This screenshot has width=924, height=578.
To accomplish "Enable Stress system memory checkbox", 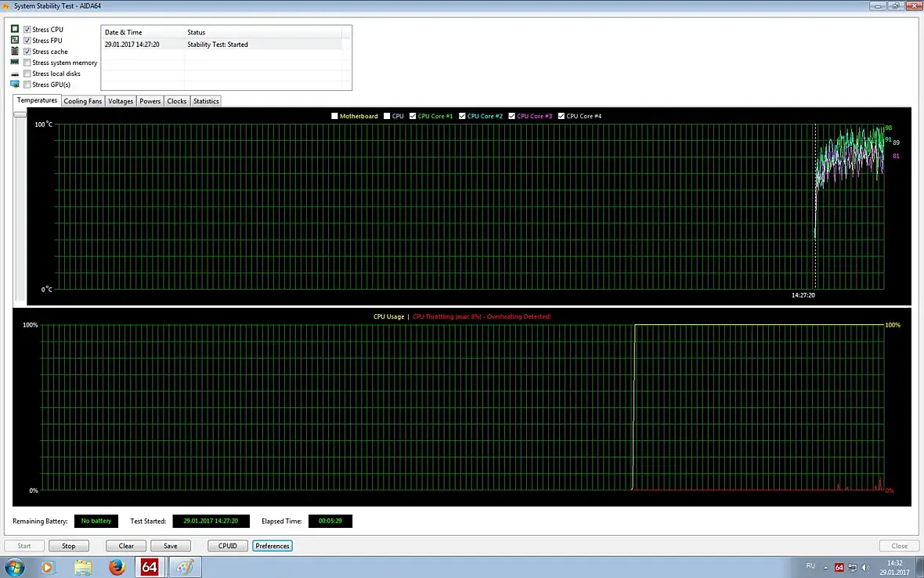I will point(27,63).
